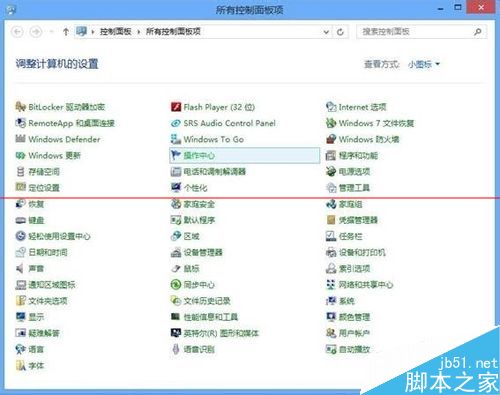Open Windows 7 文件恢复
The width and height of the screenshot is (500, 395).
click(370, 123)
